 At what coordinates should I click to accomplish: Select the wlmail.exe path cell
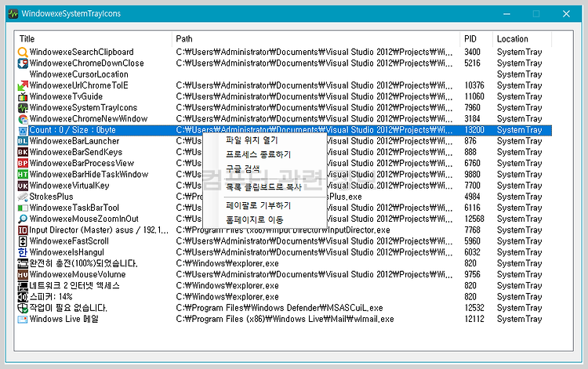point(285,319)
